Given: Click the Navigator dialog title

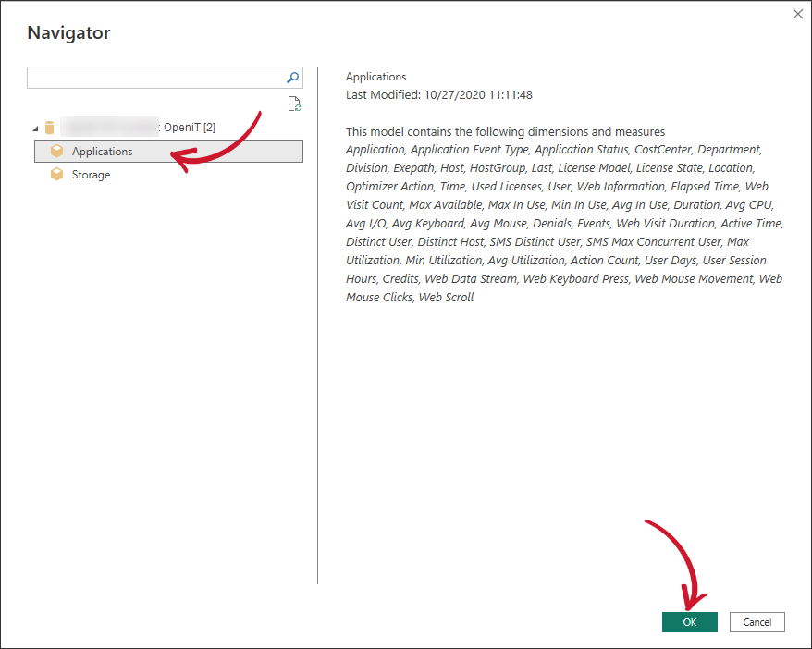Looking at the screenshot, I should click(70, 32).
